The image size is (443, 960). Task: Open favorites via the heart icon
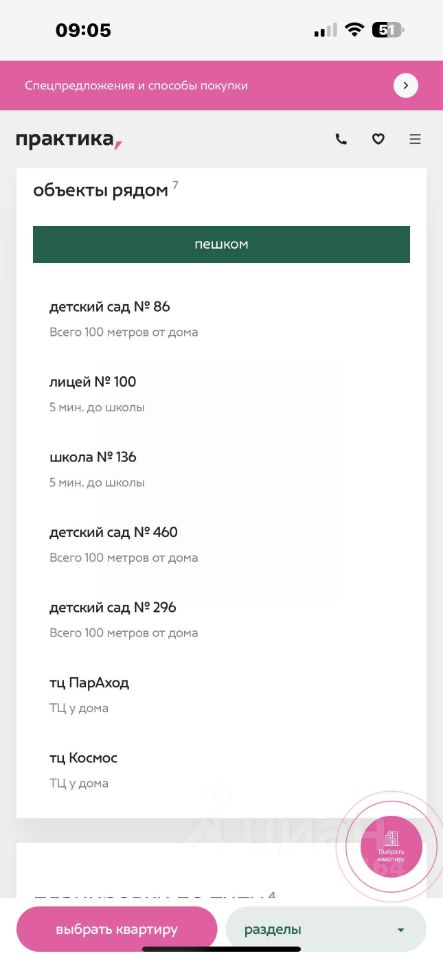(378, 139)
